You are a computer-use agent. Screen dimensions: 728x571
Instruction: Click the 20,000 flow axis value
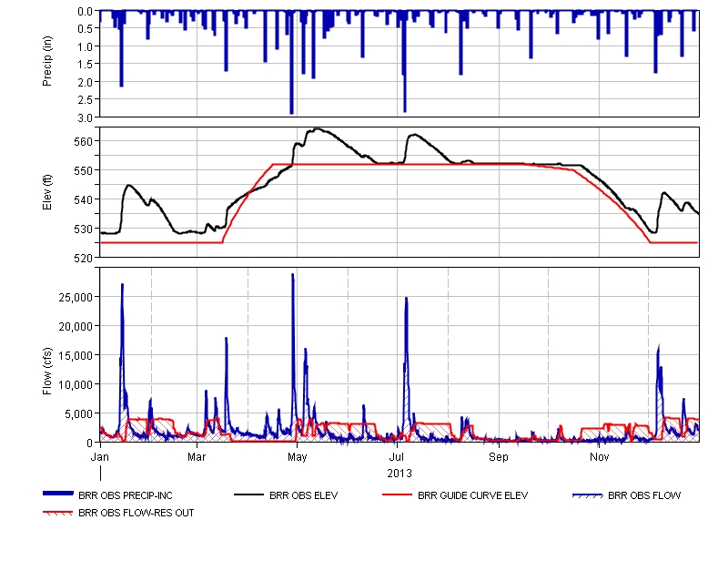point(76,327)
